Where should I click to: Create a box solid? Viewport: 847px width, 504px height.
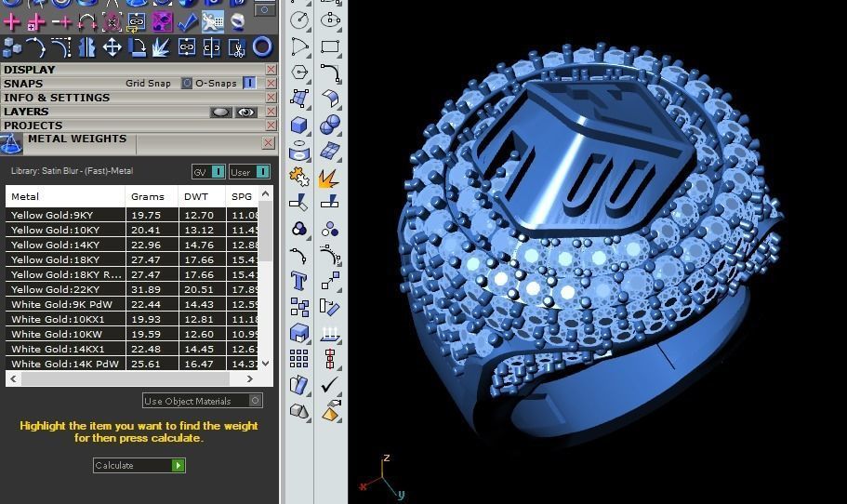299,126
